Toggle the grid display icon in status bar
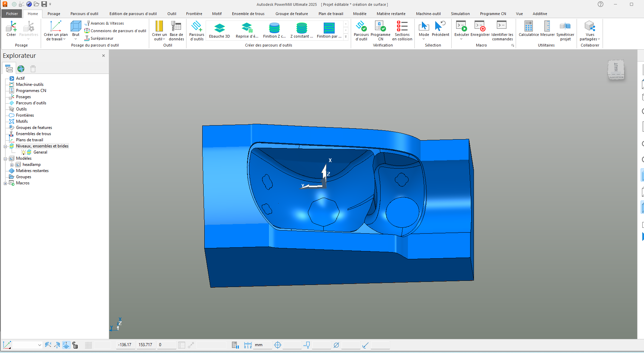 point(88,345)
